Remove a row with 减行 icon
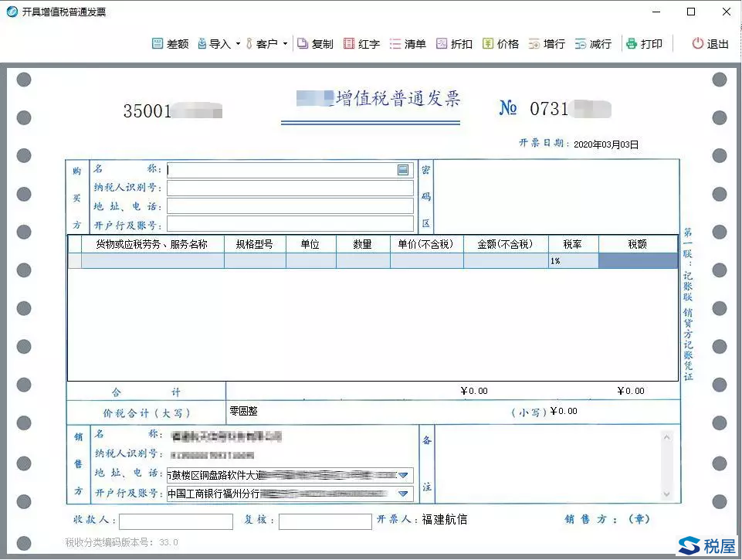The width and height of the screenshot is (742, 560). click(581, 43)
